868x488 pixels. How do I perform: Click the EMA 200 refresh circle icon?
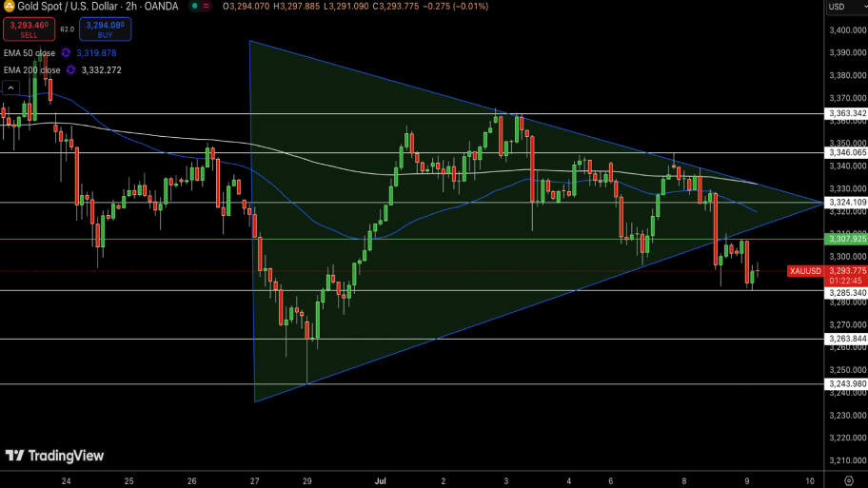coord(70,70)
